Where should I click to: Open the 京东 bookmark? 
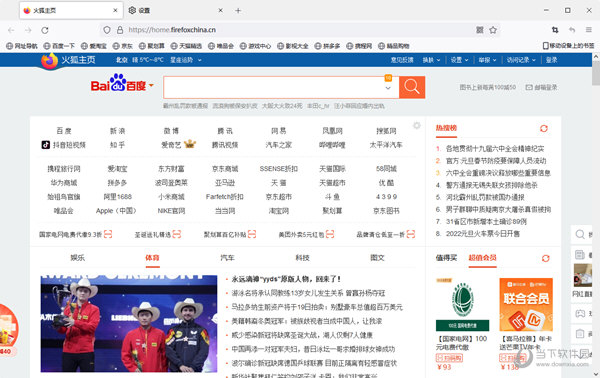[122, 46]
